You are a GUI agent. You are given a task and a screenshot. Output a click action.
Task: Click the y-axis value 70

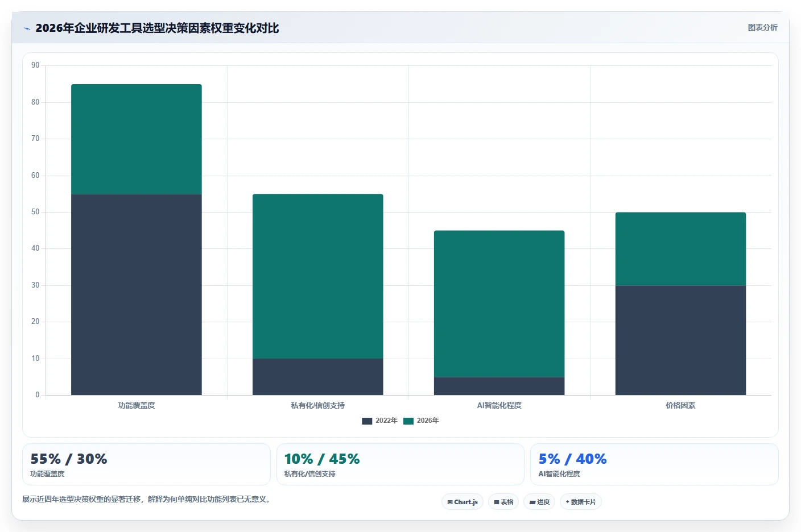pos(35,139)
